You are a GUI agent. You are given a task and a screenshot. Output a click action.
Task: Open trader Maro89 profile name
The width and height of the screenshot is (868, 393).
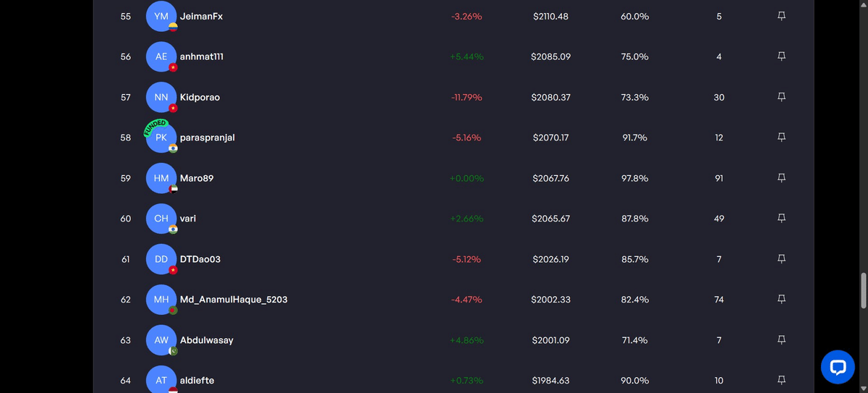[197, 178]
